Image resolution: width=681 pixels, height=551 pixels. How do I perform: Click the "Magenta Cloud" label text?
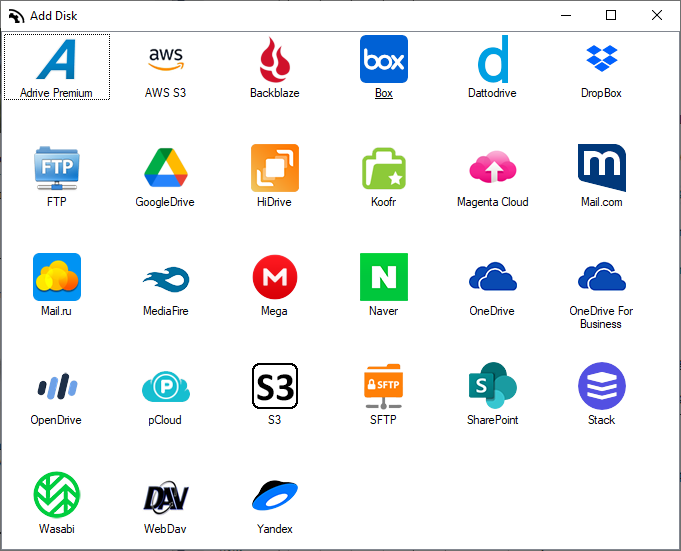point(493,202)
